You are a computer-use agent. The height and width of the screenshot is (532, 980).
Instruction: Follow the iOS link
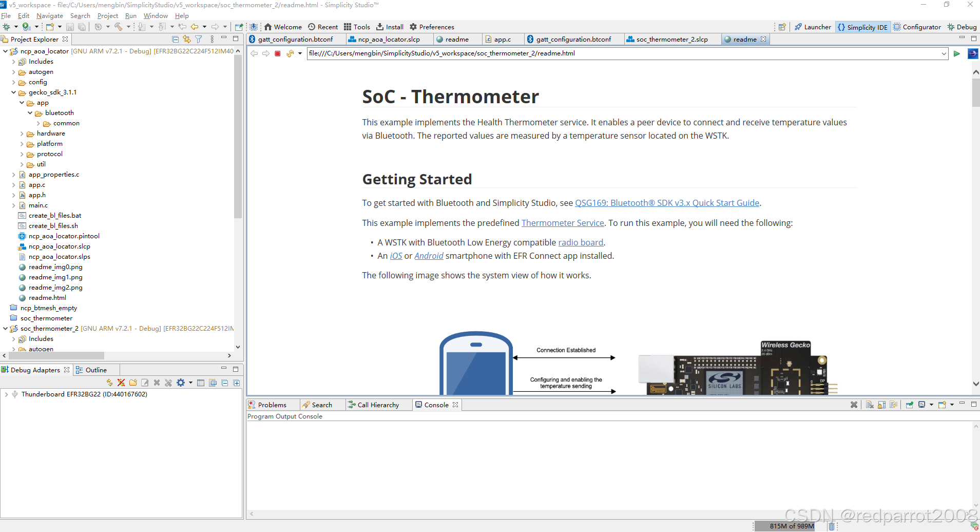[396, 256]
